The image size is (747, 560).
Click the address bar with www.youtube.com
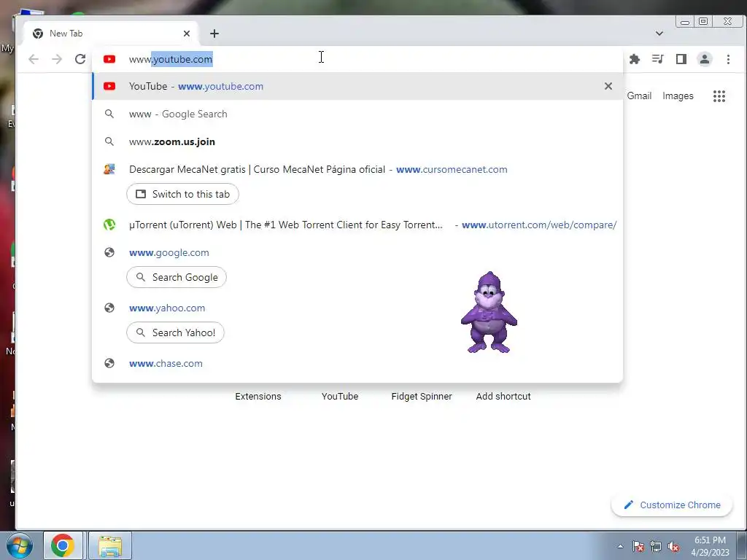pos(357,59)
